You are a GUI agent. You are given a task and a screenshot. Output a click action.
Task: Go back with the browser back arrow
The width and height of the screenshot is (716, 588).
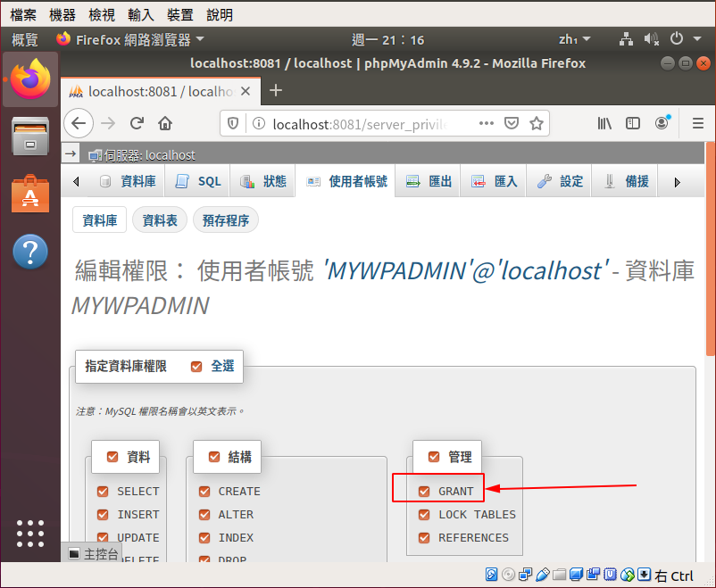(x=79, y=123)
